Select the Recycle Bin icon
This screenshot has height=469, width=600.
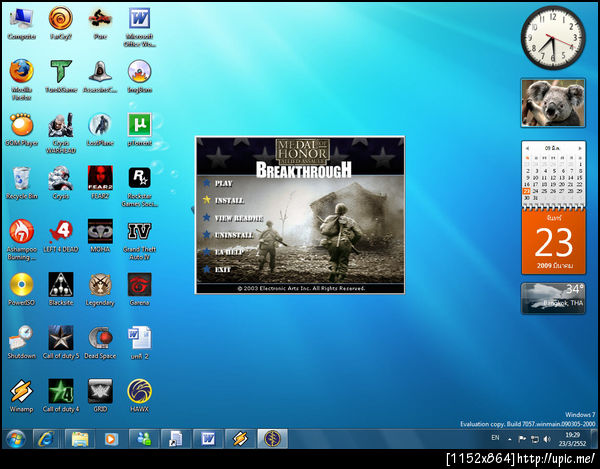(21, 183)
